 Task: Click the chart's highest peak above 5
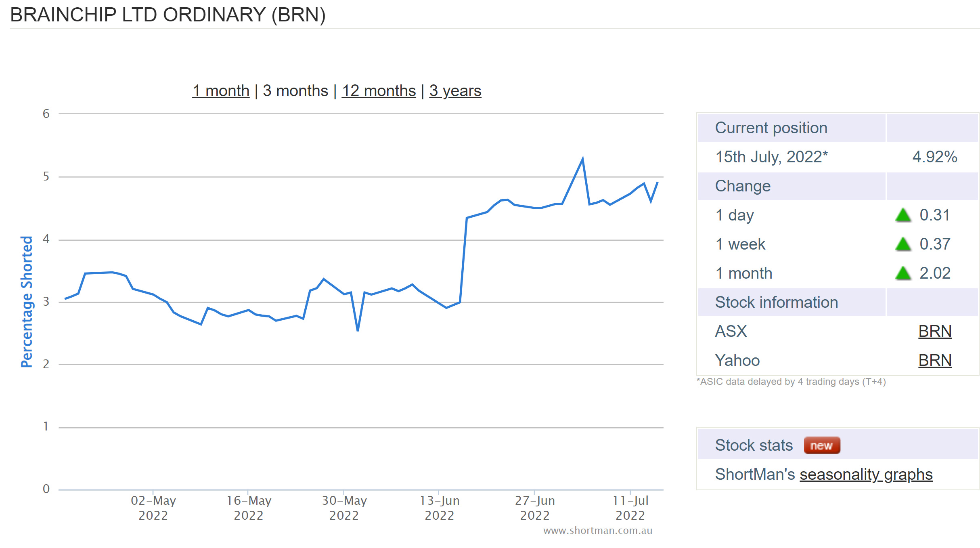[582, 159]
